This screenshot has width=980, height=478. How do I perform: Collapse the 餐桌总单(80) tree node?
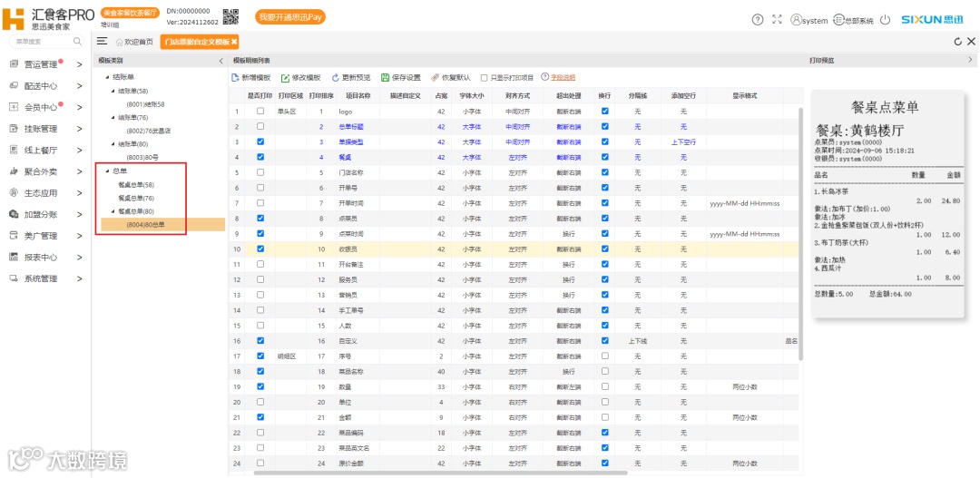113,211
